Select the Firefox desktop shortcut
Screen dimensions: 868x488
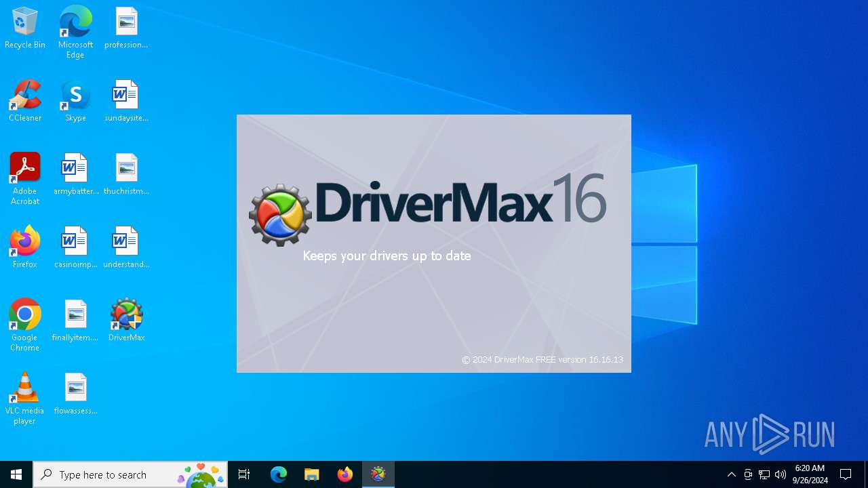[25, 248]
